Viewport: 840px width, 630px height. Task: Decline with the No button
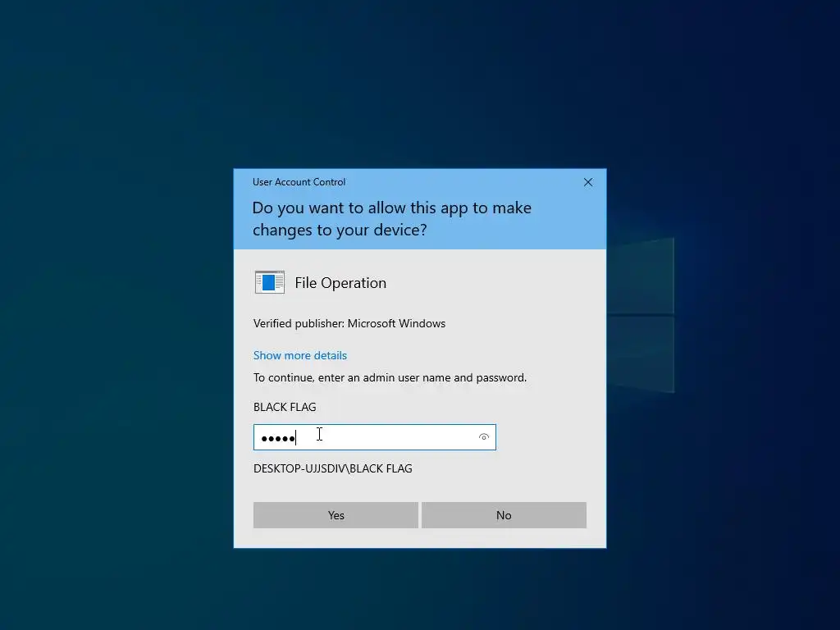pyautogui.click(x=504, y=515)
